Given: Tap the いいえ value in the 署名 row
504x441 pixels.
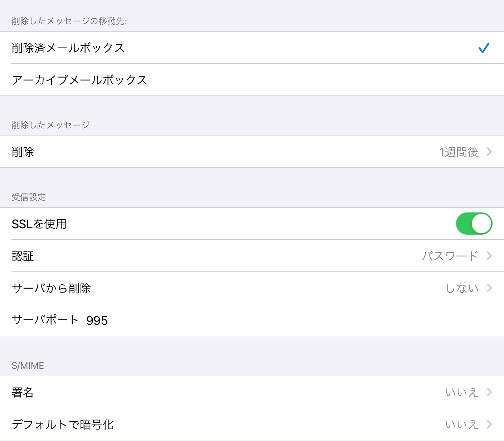Looking at the screenshot, I should point(462,392).
